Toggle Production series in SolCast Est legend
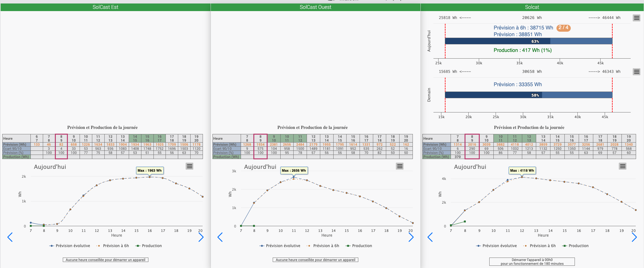 (x=148, y=246)
